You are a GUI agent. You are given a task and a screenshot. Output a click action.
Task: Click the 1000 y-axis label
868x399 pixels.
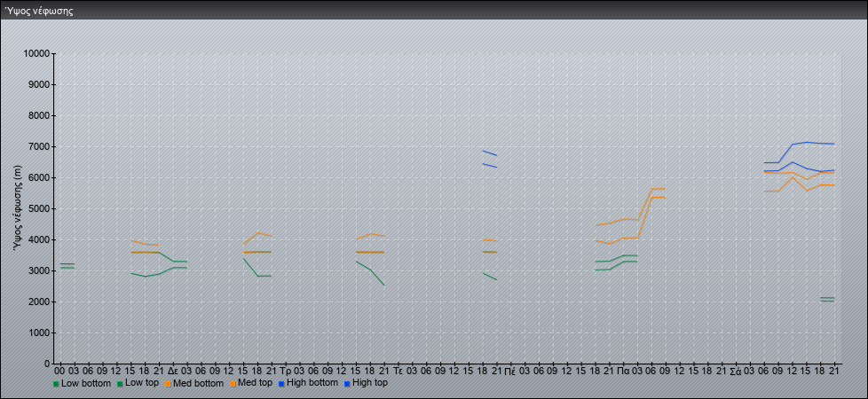39,332
